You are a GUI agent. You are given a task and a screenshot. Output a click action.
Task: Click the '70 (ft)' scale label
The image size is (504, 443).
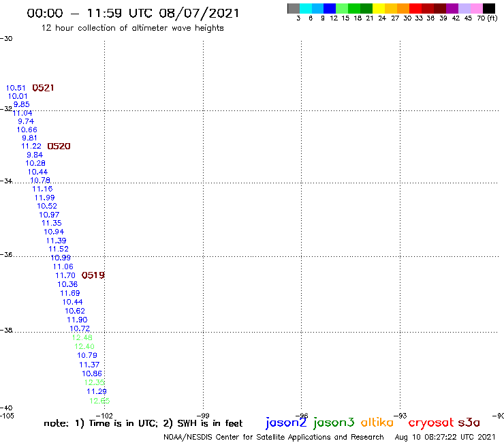487,18
